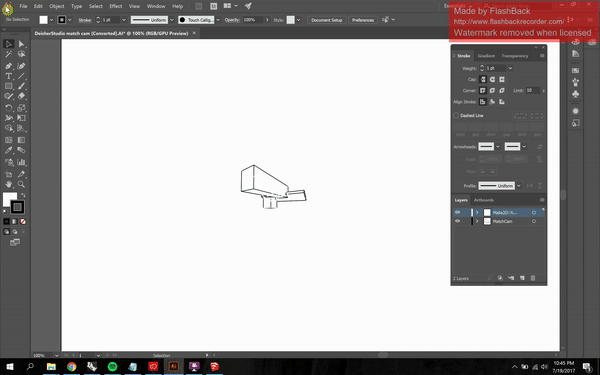Screen dimensions: 600x375
Task: Select the Pen tool
Action: click(x=8, y=66)
